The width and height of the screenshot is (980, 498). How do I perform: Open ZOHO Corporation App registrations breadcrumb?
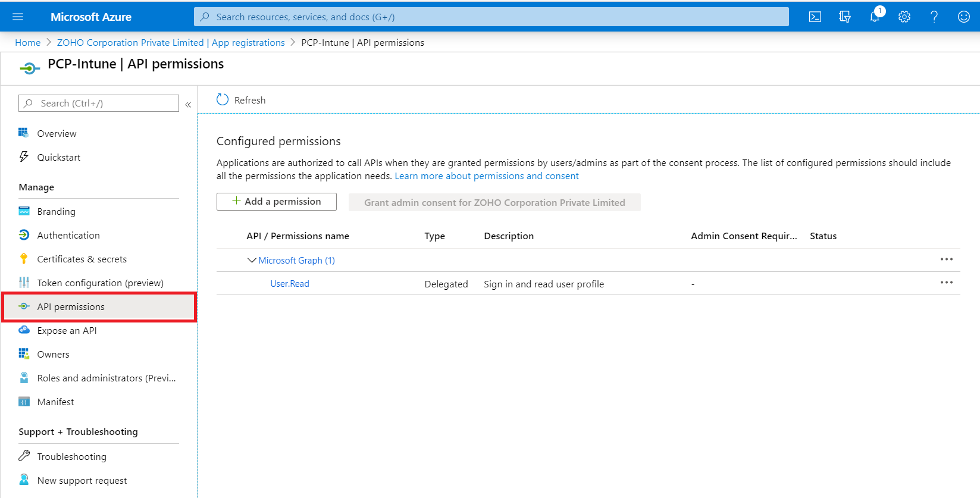click(x=171, y=43)
